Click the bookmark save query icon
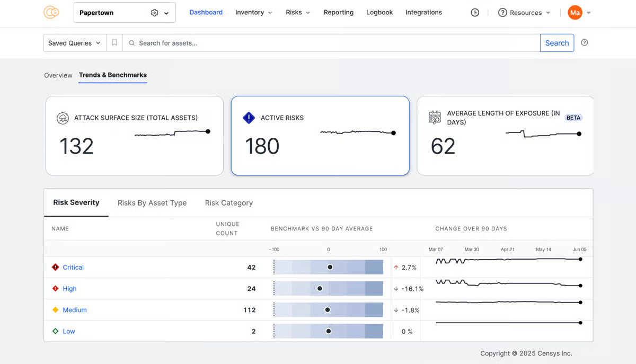This screenshot has height=364, width=636. pos(114,43)
